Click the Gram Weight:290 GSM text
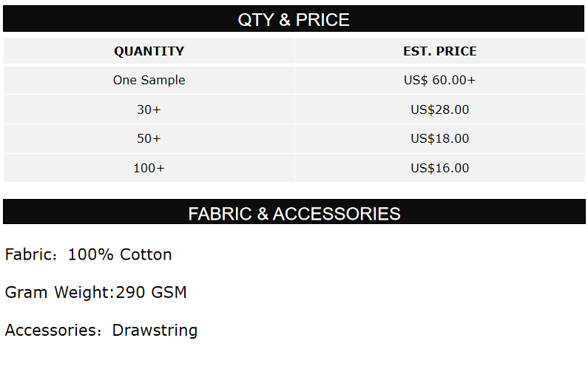 (x=95, y=292)
